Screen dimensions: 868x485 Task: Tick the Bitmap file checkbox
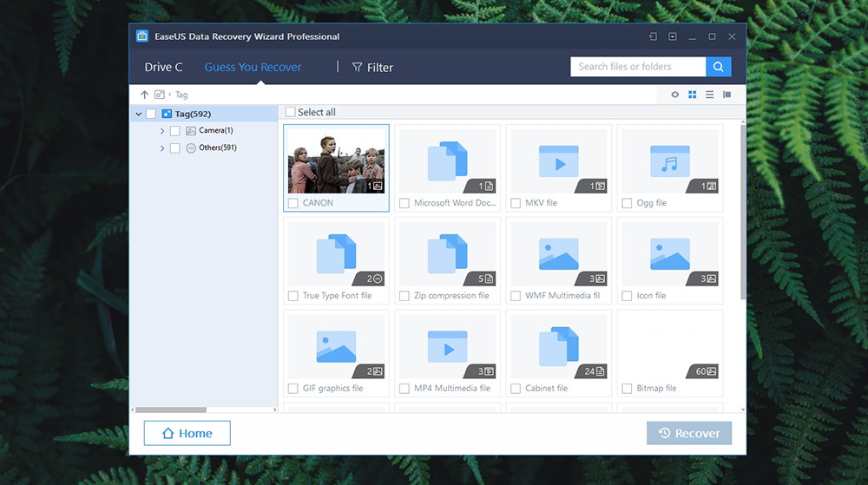point(627,389)
